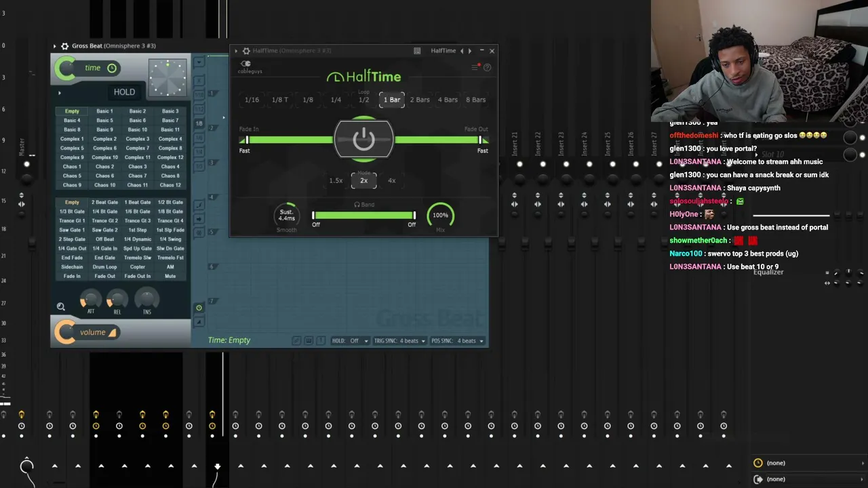Open the HalfTime help icon
This screenshot has width=868, height=488.
pyautogui.click(x=487, y=68)
